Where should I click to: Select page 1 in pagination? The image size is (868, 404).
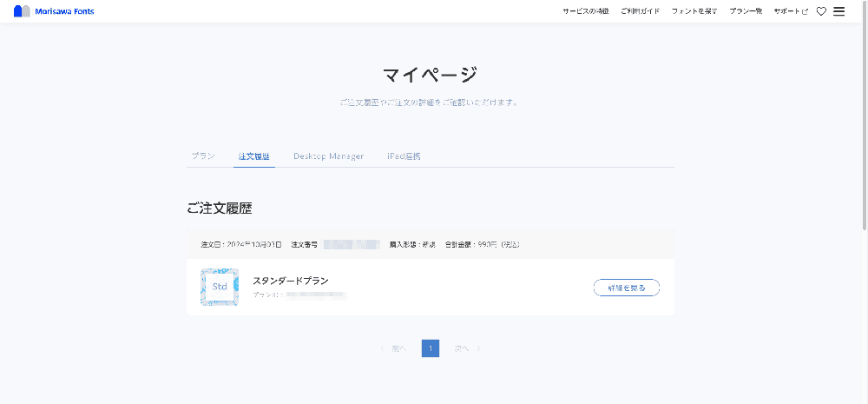pyautogui.click(x=431, y=348)
